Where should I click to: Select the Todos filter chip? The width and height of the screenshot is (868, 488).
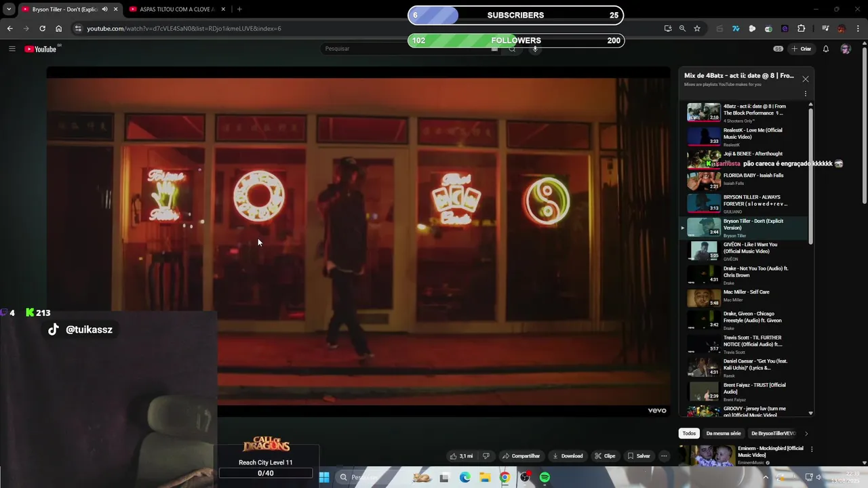(689, 433)
